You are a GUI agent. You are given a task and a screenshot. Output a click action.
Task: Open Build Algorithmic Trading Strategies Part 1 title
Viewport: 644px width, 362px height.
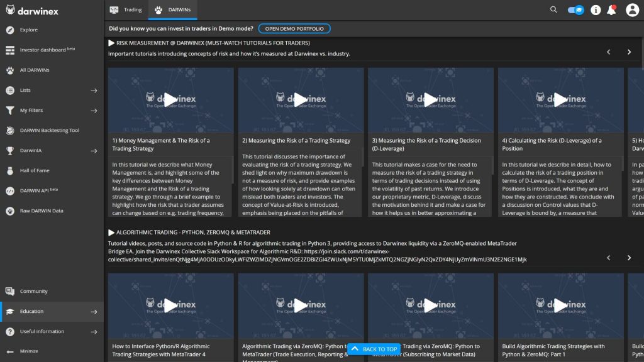(x=553, y=350)
